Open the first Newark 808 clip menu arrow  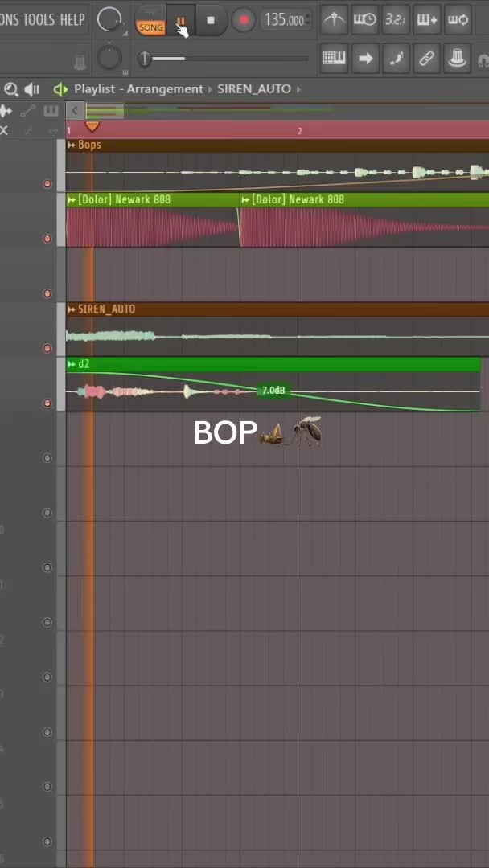[72, 199]
